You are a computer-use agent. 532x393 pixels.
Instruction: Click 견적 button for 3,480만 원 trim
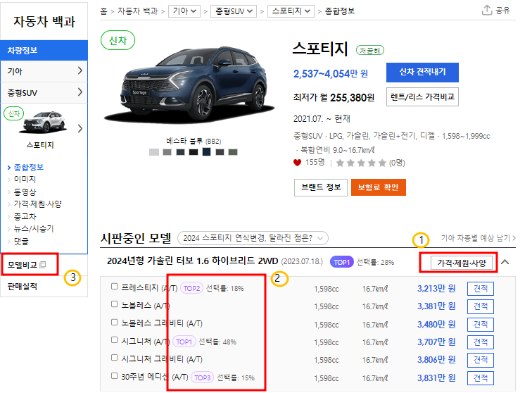coord(481,325)
